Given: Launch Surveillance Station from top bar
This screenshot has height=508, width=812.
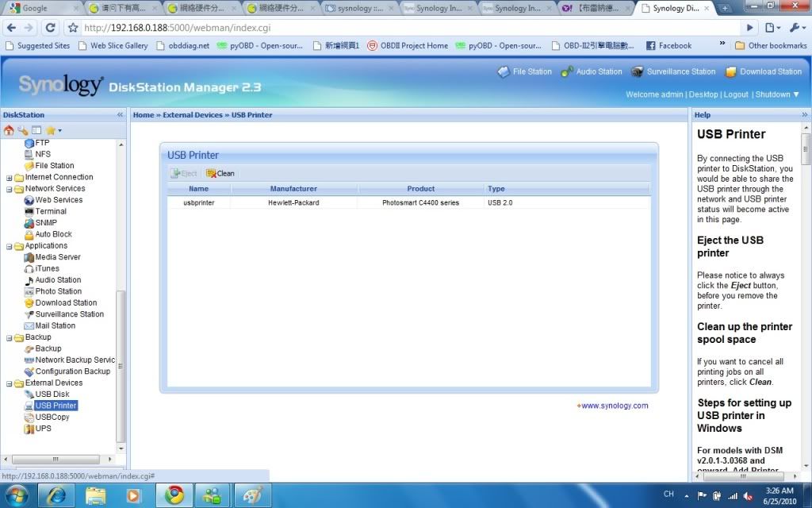Looking at the screenshot, I should pyautogui.click(x=673, y=71).
